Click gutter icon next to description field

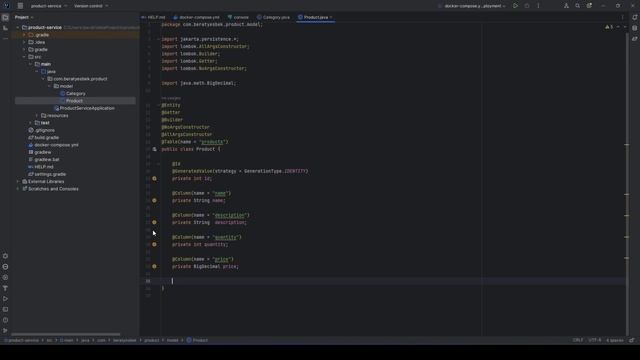154,222
